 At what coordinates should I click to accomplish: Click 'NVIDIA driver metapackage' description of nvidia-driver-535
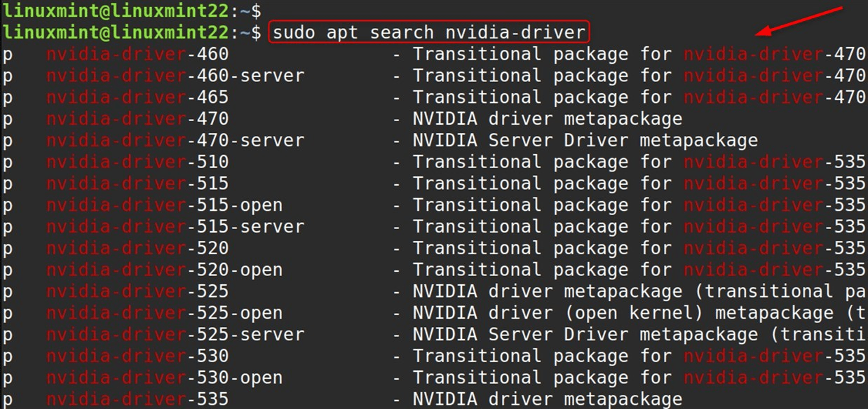pyautogui.click(x=548, y=400)
